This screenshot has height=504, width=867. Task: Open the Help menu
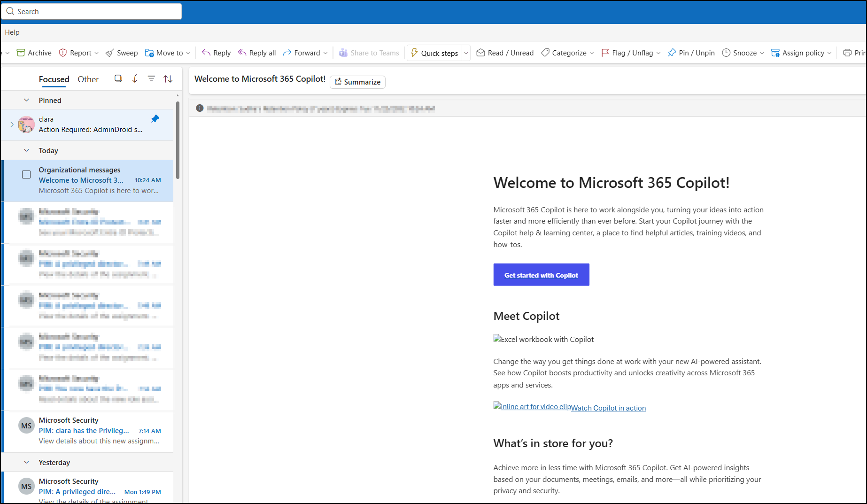click(x=12, y=32)
